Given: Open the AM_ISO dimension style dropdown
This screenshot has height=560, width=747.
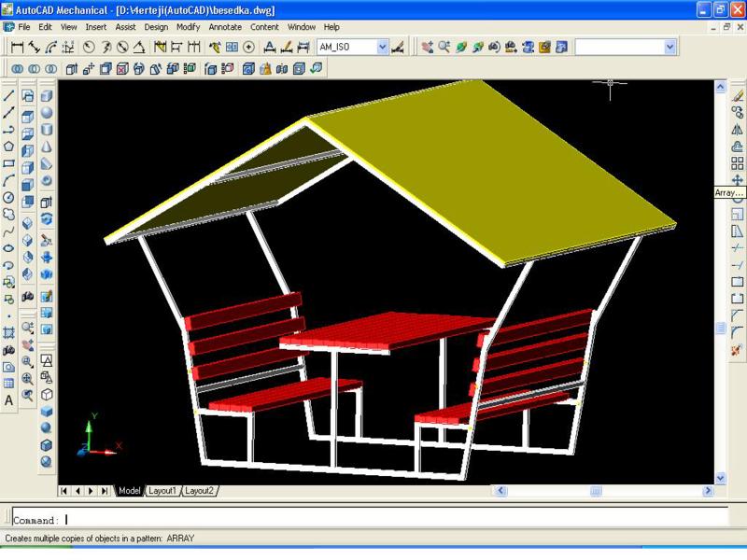Looking at the screenshot, I should [382, 46].
